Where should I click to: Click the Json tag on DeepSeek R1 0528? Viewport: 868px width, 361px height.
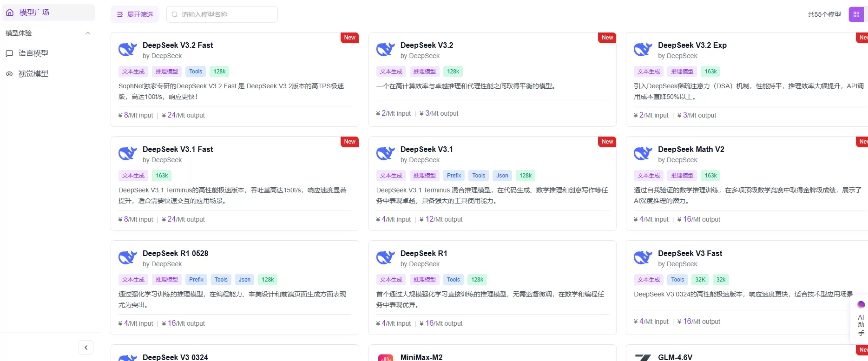click(244, 280)
